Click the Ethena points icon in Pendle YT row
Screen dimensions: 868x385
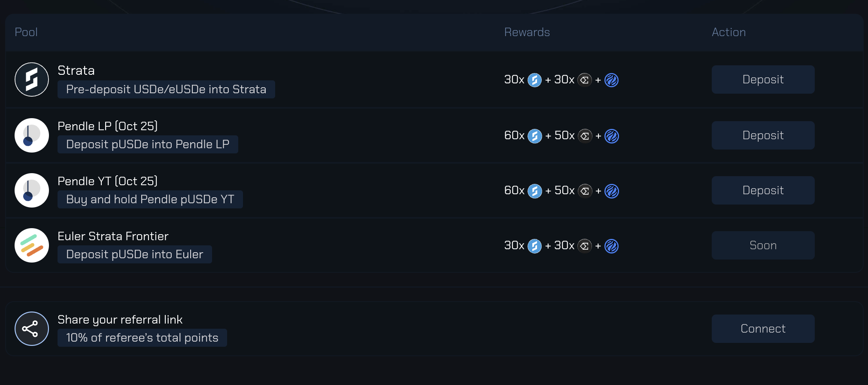(x=585, y=191)
